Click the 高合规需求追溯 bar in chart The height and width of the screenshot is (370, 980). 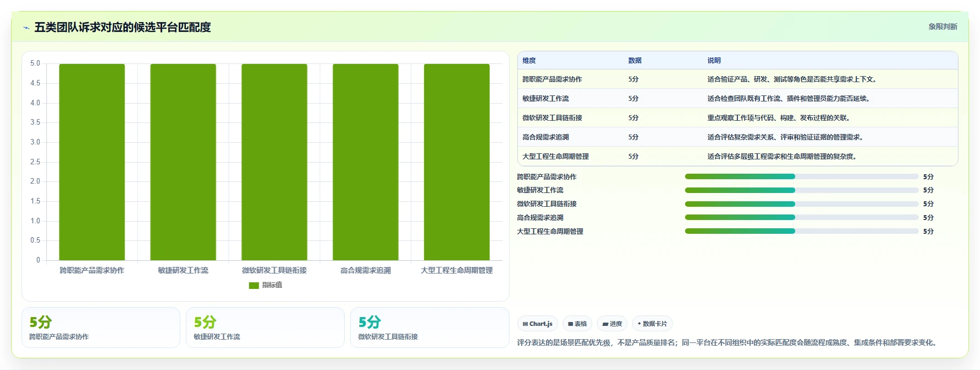[x=366, y=162]
